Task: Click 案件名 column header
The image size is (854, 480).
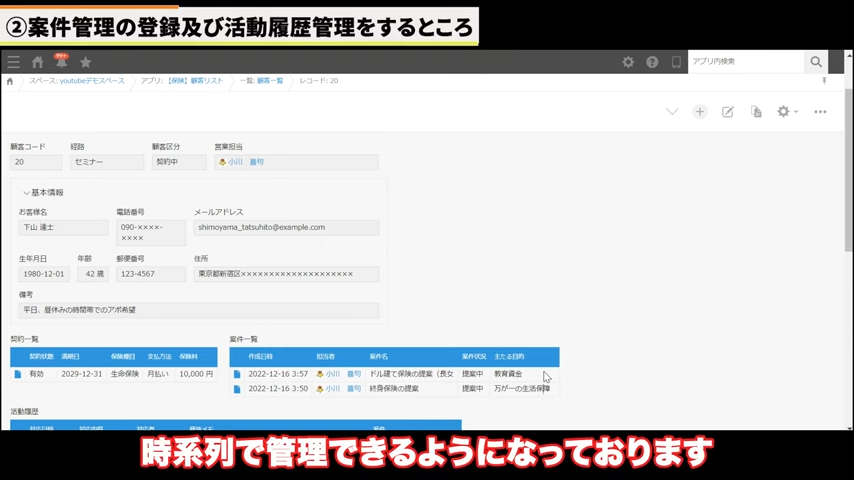Action: [379, 357]
